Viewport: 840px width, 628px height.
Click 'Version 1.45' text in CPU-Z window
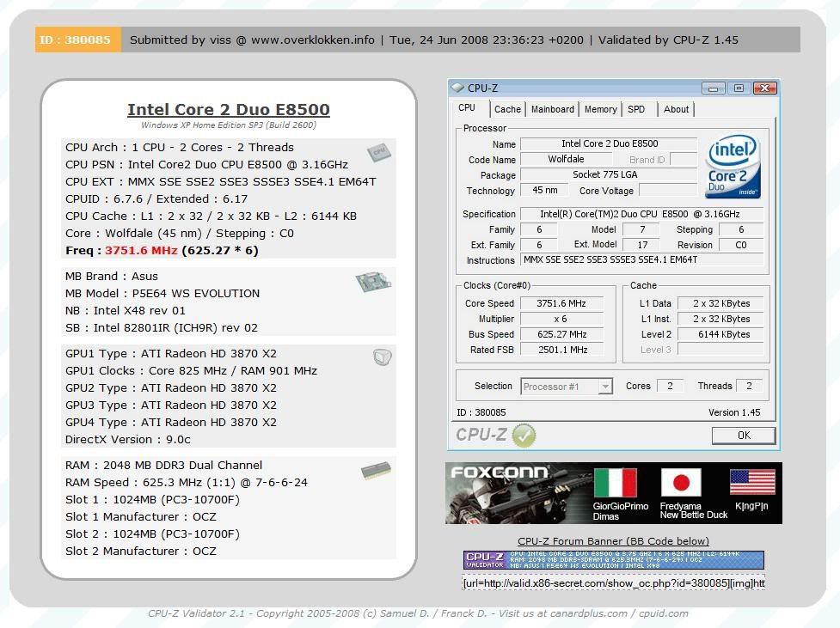click(x=734, y=412)
